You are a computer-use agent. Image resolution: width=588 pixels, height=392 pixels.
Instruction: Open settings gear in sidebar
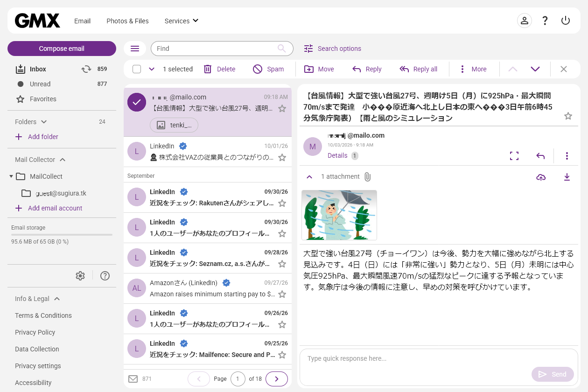click(x=80, y=276)
